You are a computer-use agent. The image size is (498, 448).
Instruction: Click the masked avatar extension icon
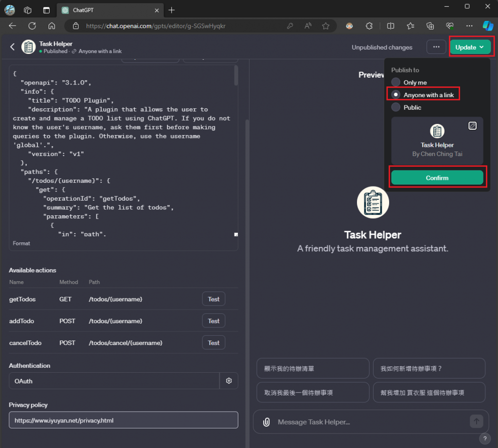click(x=349, y=26)
